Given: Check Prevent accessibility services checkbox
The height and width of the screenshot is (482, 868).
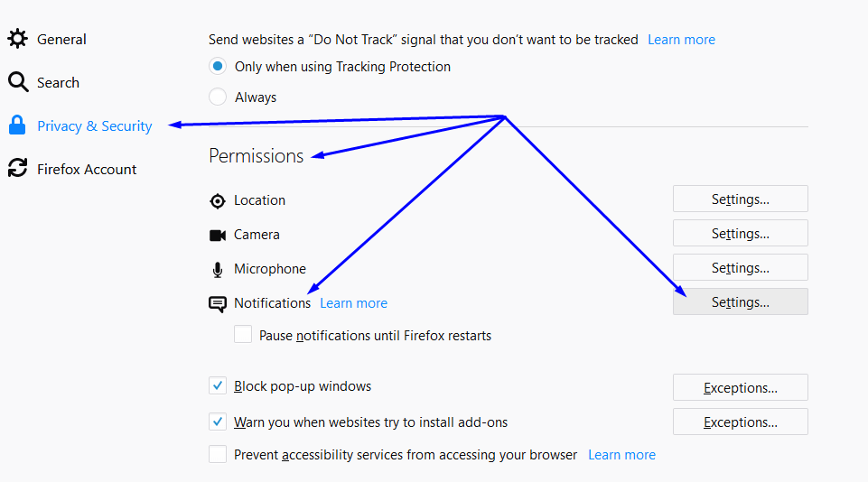Looking at the screenshot, I should pyautogui.click(x=218, y=454).
